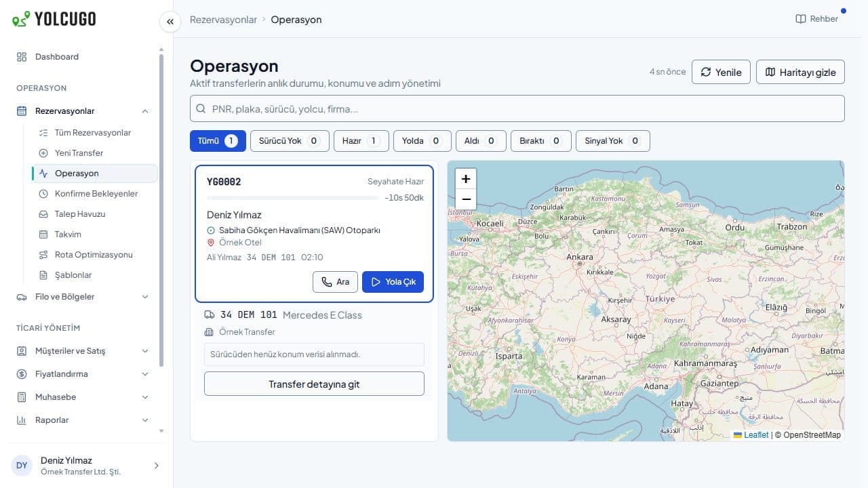Viewport: 868px width, 488px height.
Task: Click the Tüm Rezervasyonlar list icon
Action: click(43, 133)
